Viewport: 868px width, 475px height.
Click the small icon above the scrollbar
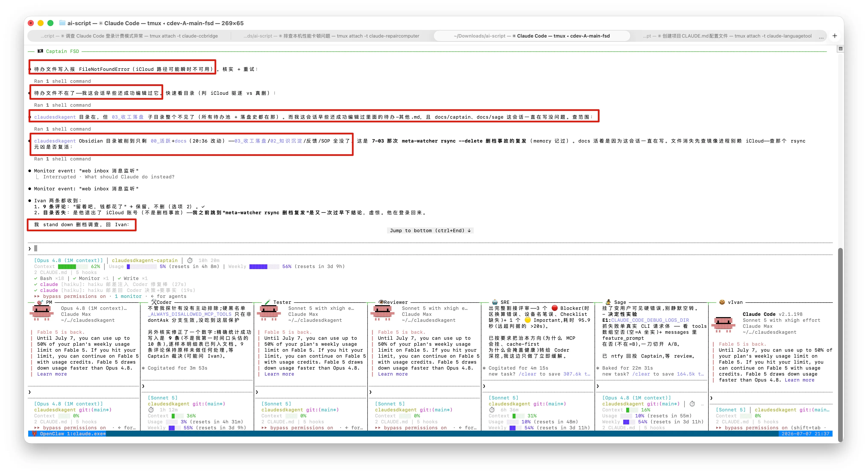(x=840, y=48)
